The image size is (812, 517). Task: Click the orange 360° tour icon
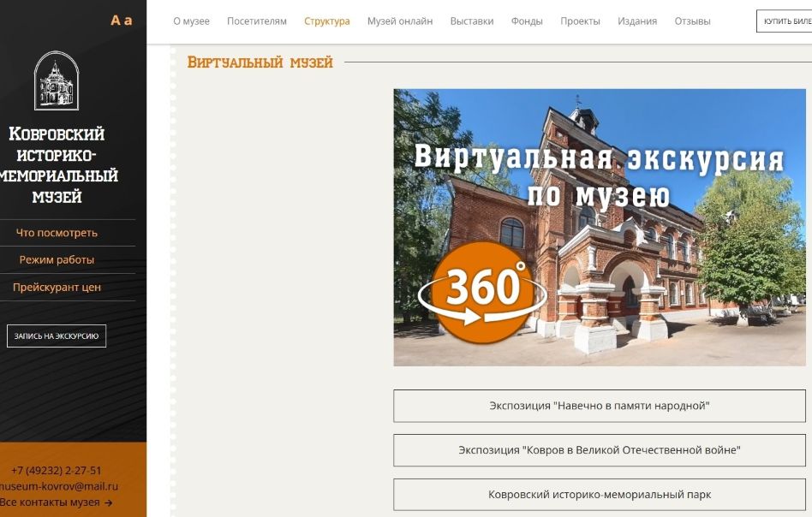coord(482,293)
